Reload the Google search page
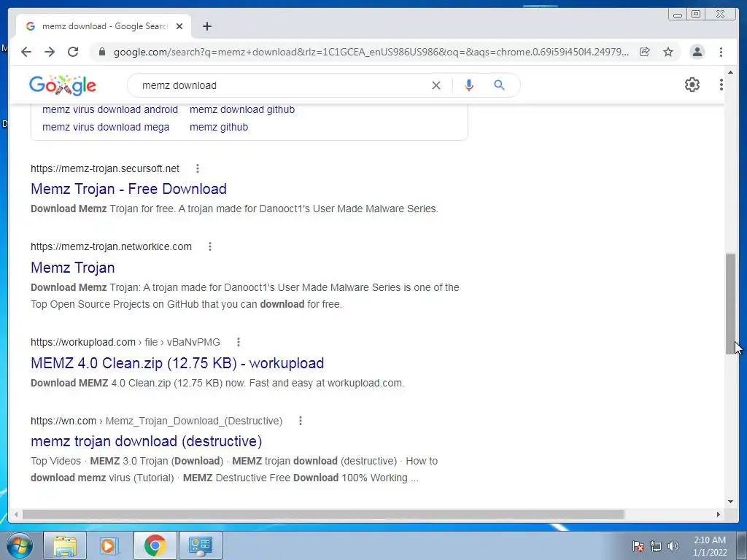This screenshot has height=560, width=747. [x=73, y=52]
